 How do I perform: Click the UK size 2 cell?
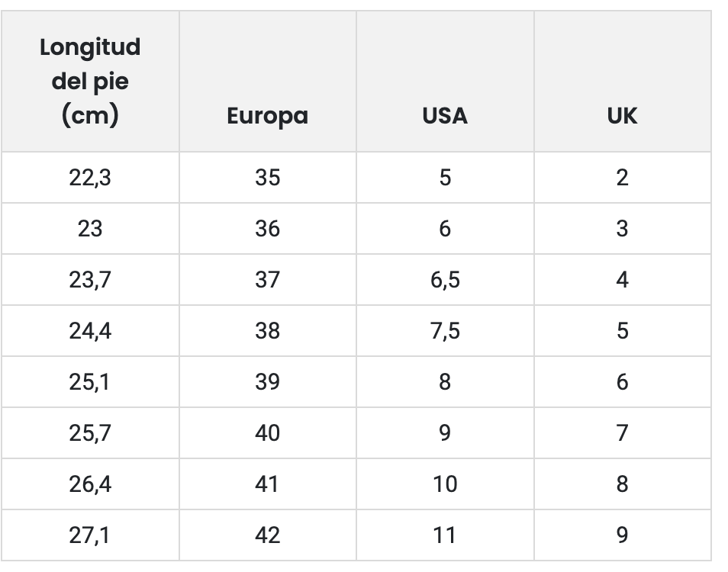coord(622,178)
